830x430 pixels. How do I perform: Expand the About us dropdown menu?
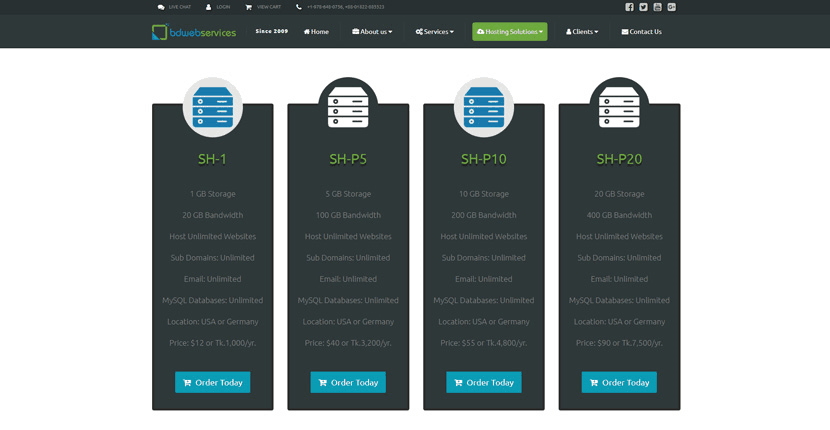tap(372, 32)
